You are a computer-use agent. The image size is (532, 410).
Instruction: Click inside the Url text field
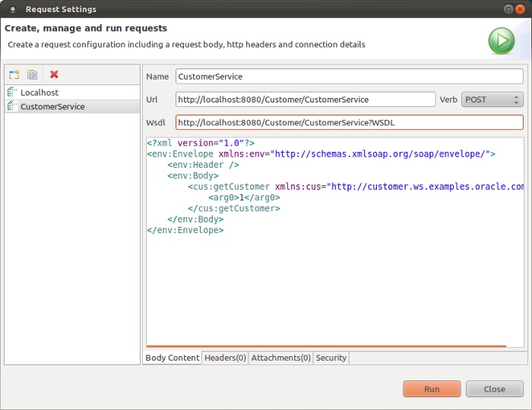click(x=305, y=99)
